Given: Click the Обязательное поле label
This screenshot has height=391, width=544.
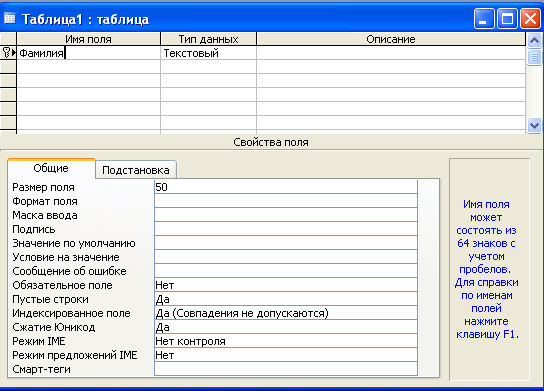Looking at the screenshot, I should click(62, 285).
